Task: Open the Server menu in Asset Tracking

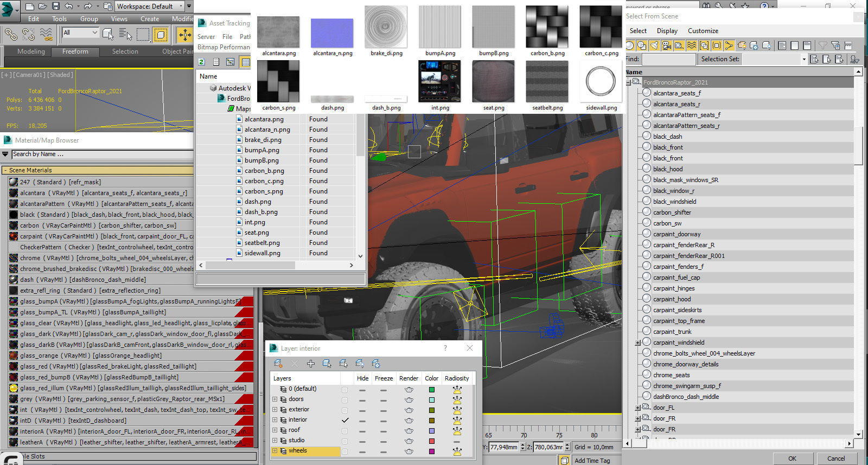Action: click(206, 37)
